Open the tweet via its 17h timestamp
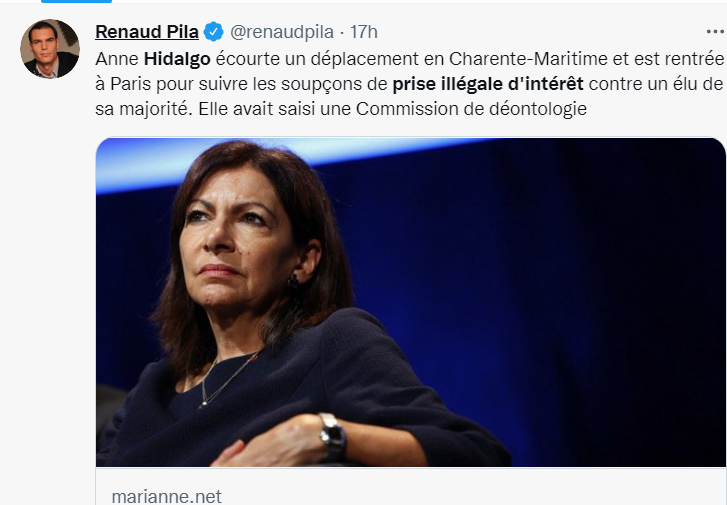This screenshot has width=727, height=505. click(x=364, y=32)
